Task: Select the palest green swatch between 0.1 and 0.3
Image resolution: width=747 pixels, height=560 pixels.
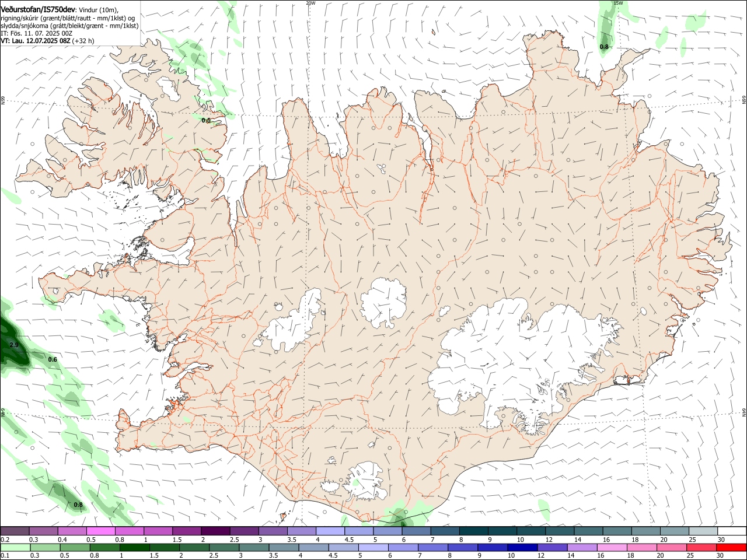Action: point(15,547)
